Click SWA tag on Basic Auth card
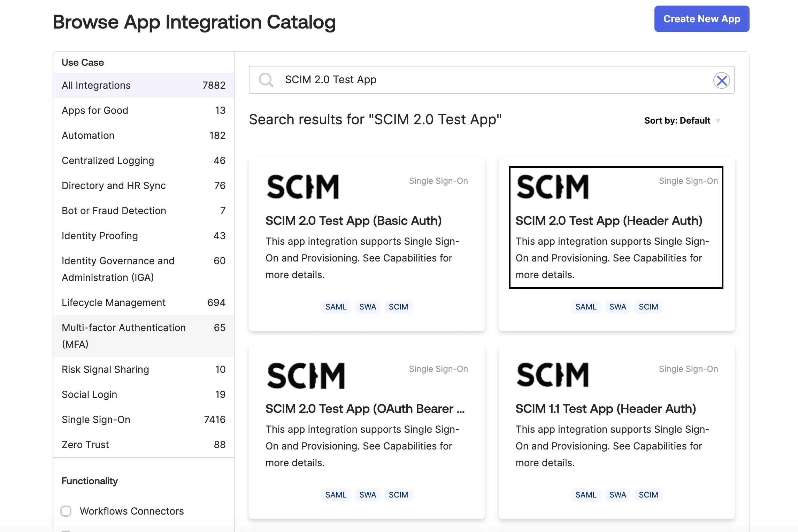The height and width of the screenshot is (532, 798). (x=368, y=307)
